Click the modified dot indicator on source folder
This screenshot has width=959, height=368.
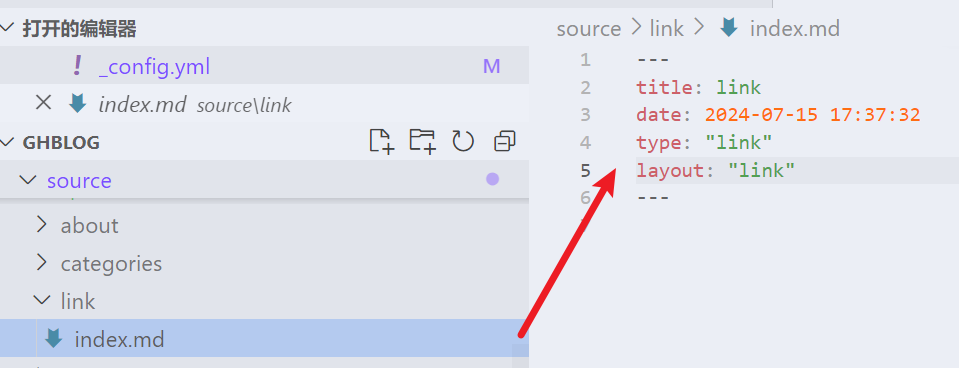(492, 179)
